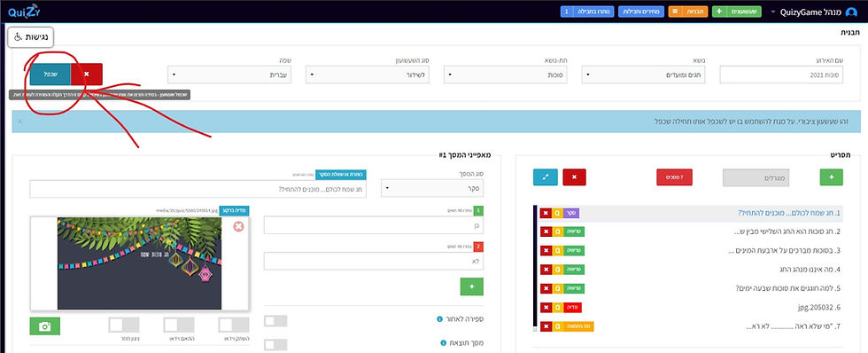The image size is (868, 353).
Task: Click info icon next to מסך תוצאת
Action: pyautogui.click(x=443, y=343)
